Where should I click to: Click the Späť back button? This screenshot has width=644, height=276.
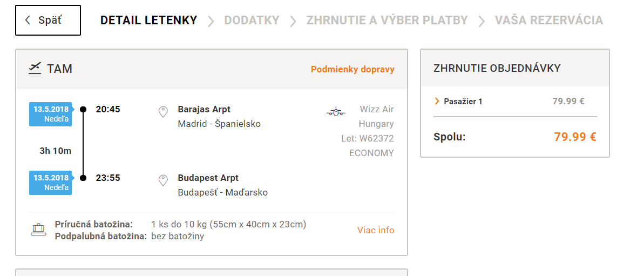pos(48,20)
